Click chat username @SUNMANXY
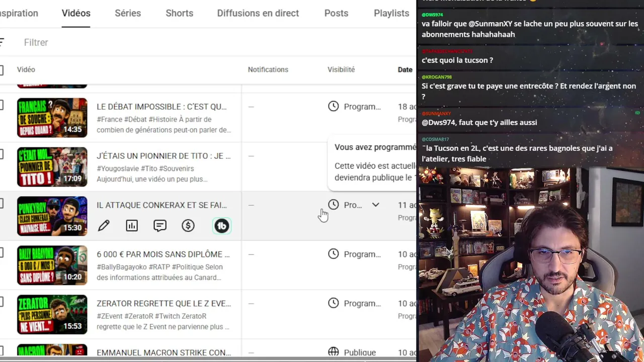The image size is (644, 362). click(436, 114)
